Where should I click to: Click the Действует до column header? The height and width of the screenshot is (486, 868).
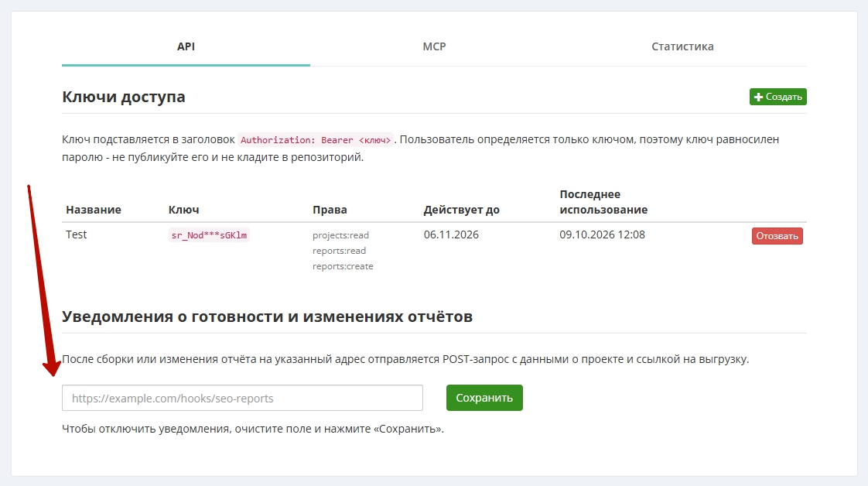(x=462, y=210)
